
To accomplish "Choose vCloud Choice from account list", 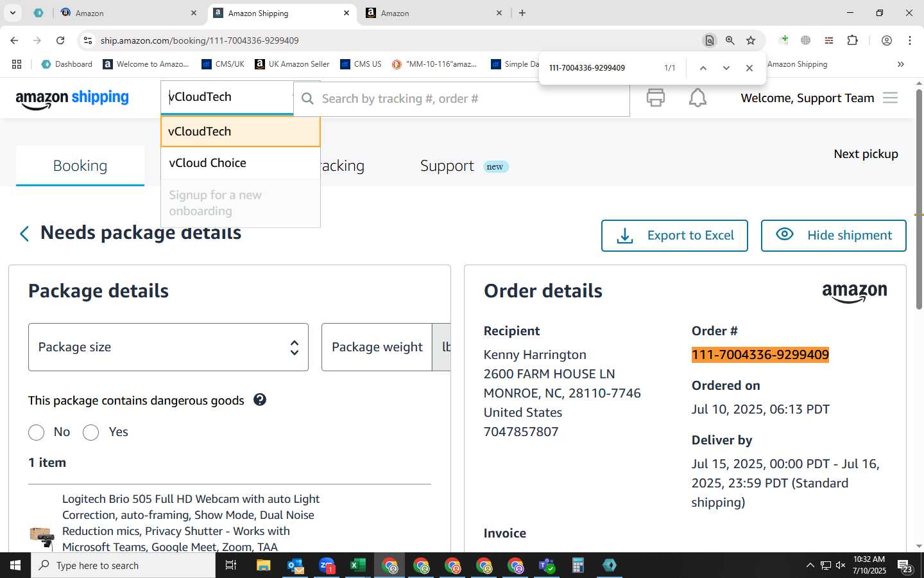I will coord(241,163).
